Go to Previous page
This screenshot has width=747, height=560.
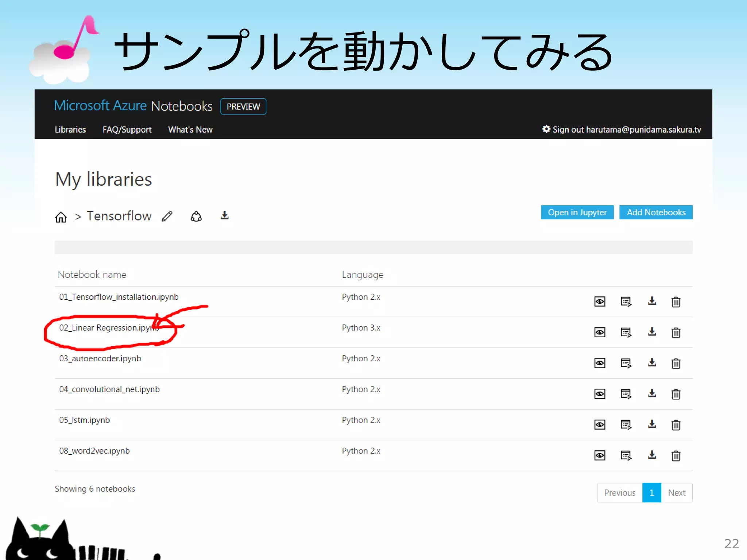[620, 493]
